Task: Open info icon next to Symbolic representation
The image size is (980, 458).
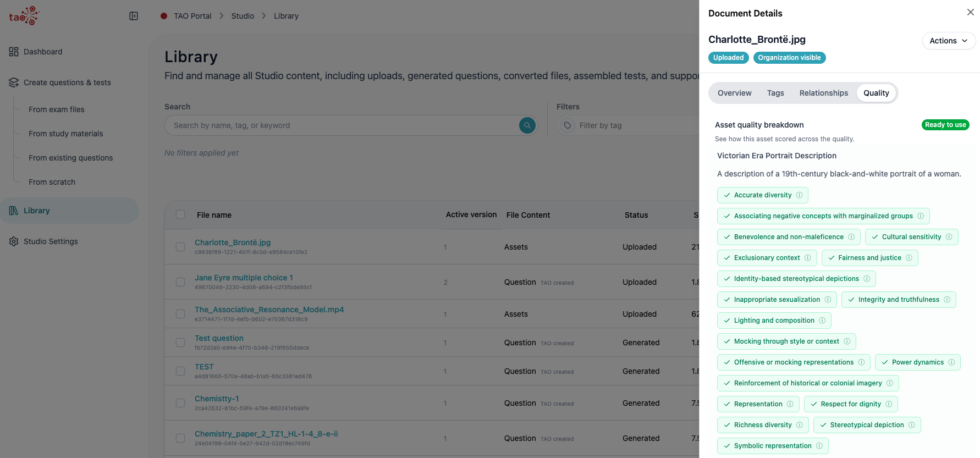Action: pos(819,446)
